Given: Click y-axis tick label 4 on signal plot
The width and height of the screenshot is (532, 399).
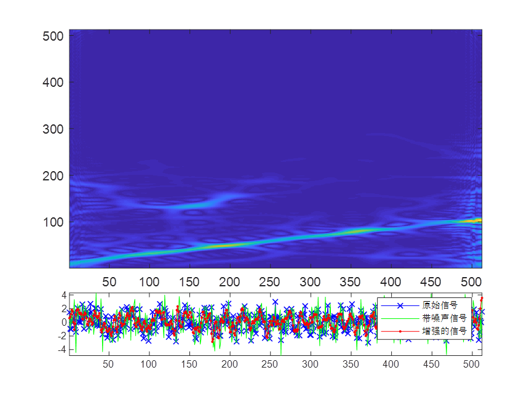Looking at the screenshot, I should coord(63,296).
